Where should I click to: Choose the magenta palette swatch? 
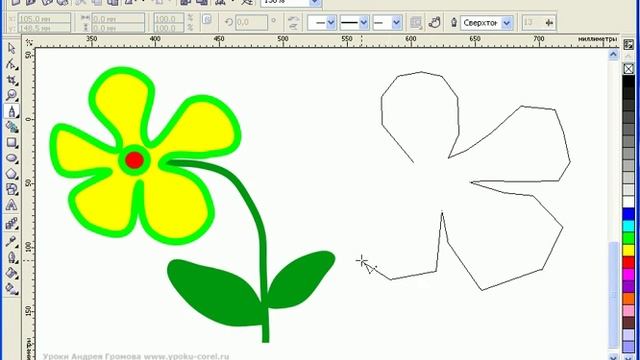(x=629, y=274)
